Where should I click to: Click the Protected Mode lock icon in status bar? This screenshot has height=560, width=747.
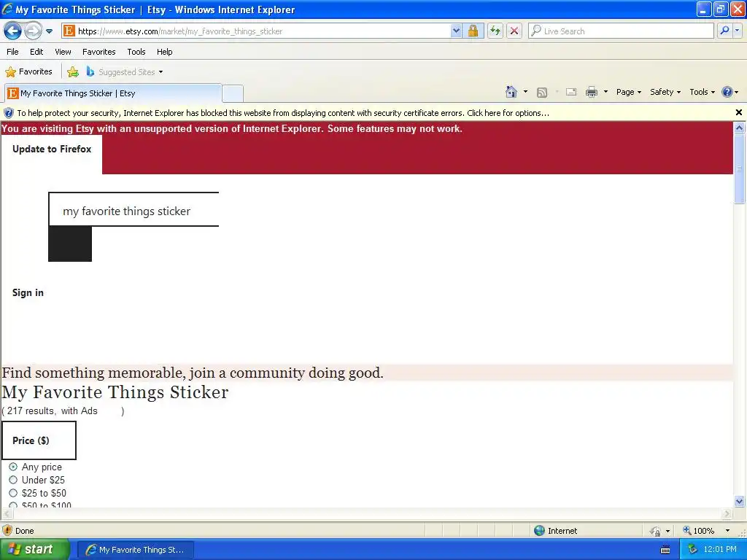click(657, 531)
